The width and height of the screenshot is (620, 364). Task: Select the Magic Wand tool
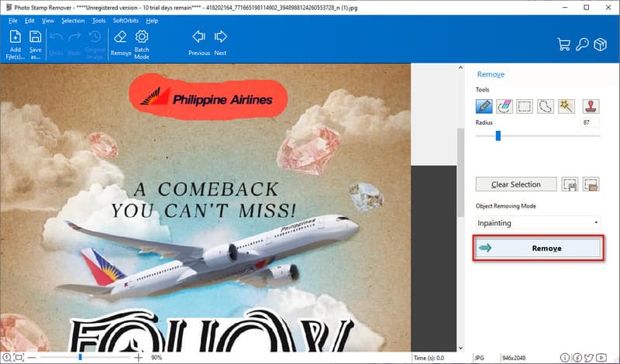(x=567, y=106)
